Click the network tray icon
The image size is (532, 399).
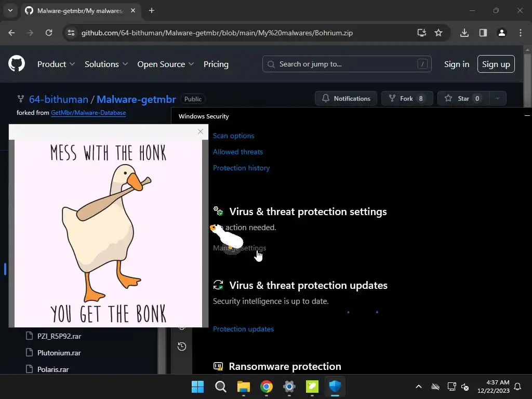tap(451, 387)
